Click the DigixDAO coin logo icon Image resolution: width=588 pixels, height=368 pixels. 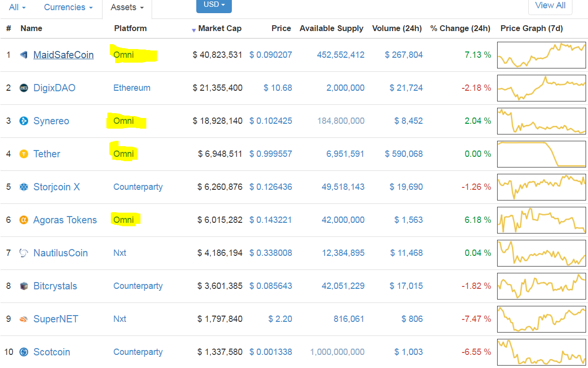point(24,88)
